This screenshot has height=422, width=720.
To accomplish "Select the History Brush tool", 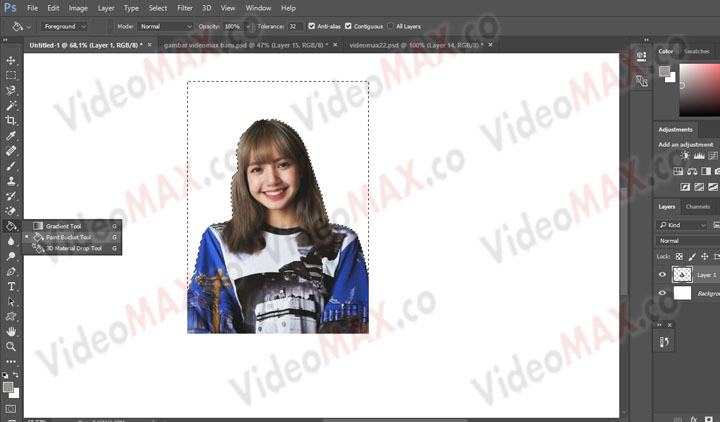I will pyautogui.click(x=11, y=196).
